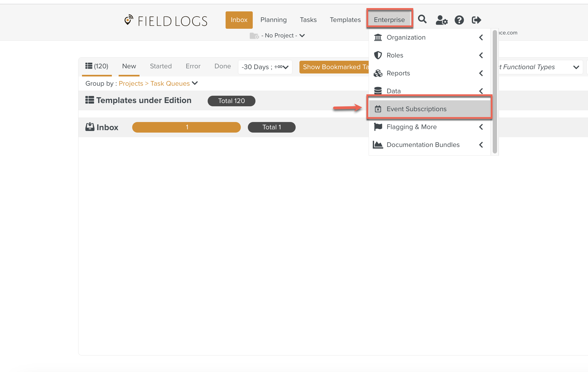The width and height of the screenshot is (588, 372).
Task: Select Event Subscriptions menu entry
Action: pos(416,109)
